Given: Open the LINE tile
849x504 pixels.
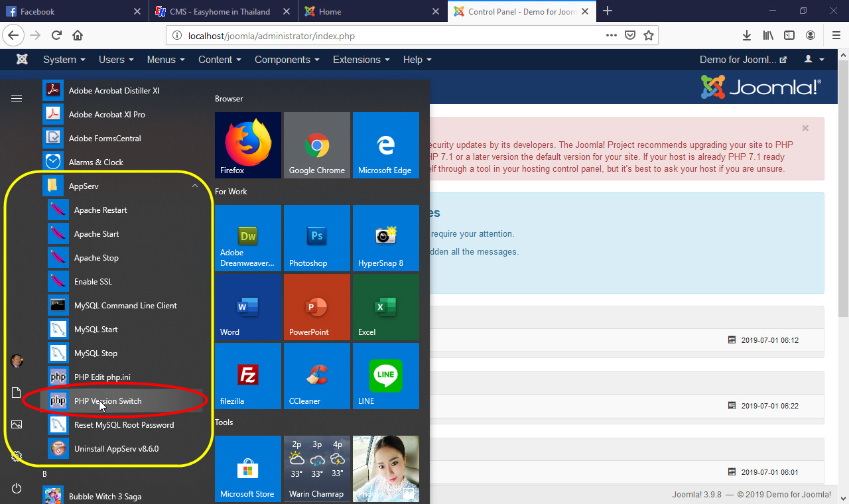Looking at the screenshot, I should pyautogui.click(x=385, y=375).
